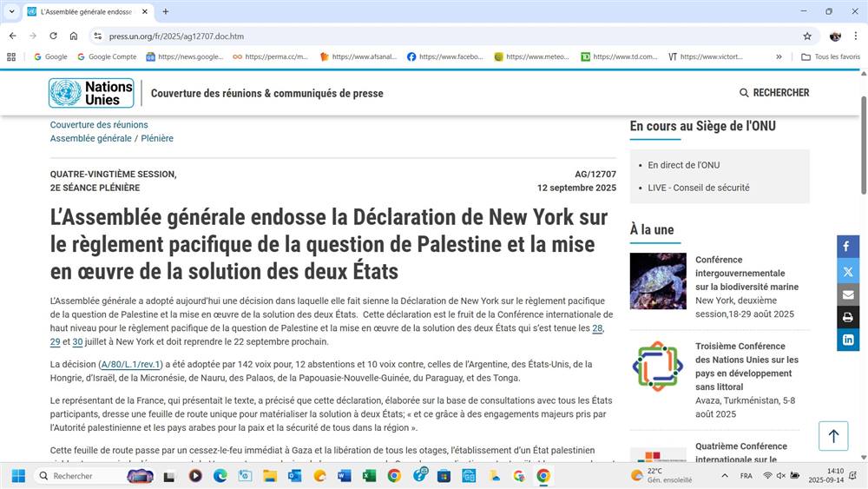This screenshot has height=489, width=868.
Task: Expand hidden bookmarks chevron
Action: pyautogui.click(x=779, y=56)
